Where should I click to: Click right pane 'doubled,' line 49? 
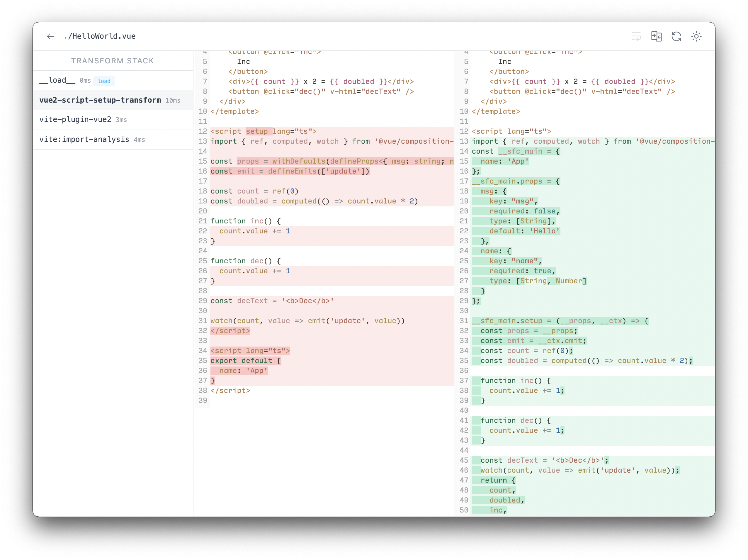click(x=507, y=500)
